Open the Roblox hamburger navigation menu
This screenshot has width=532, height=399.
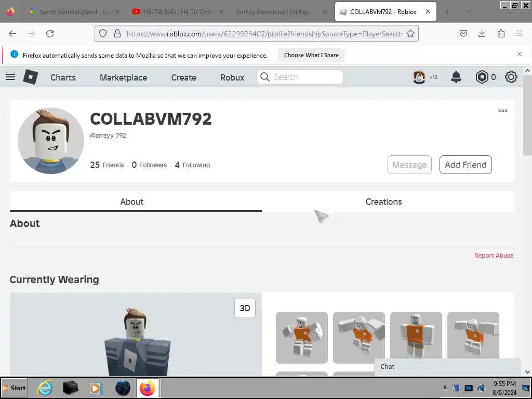10,77
